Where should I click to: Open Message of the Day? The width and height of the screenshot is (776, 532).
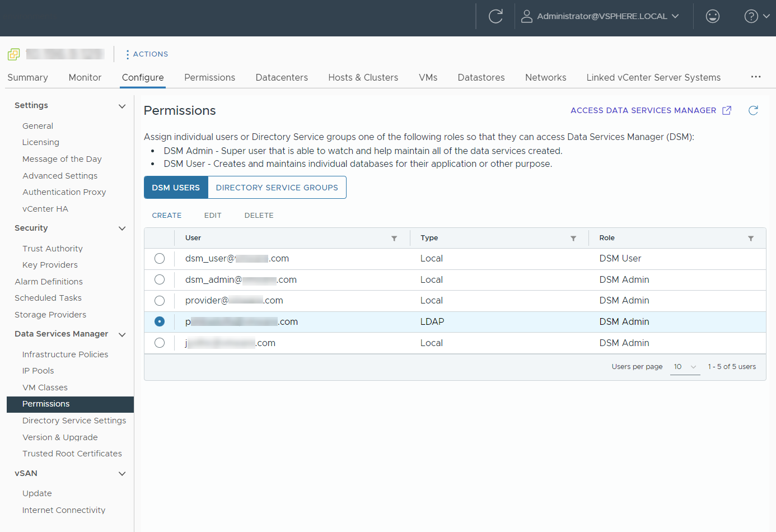pyautogui.click(x=62, y=159)
